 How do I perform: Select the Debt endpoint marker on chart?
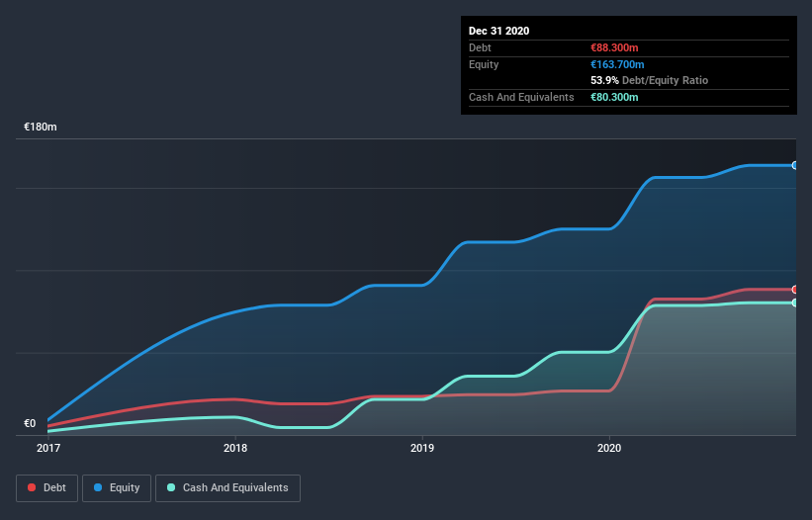click(x=795, y=290)
